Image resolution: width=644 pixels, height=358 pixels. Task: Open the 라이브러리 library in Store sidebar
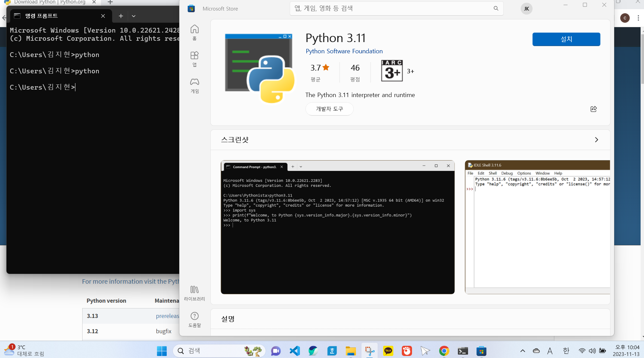195,293
